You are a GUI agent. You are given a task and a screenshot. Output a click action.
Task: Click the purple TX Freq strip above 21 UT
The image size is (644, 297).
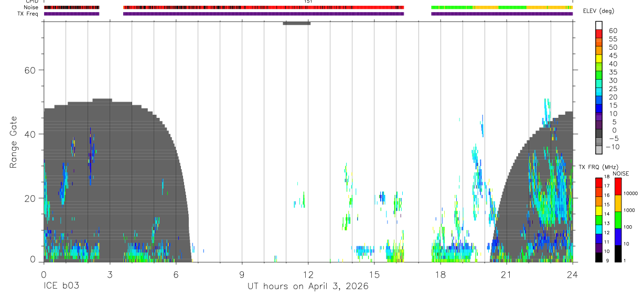(x=502, y=14)
